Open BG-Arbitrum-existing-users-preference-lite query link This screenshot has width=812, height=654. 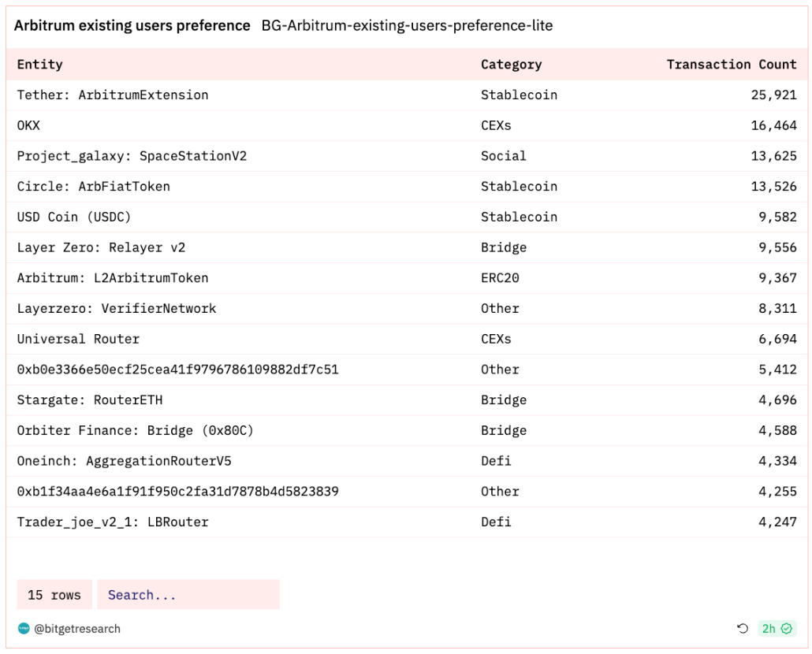pyautogui.click(x=407, y=25)
